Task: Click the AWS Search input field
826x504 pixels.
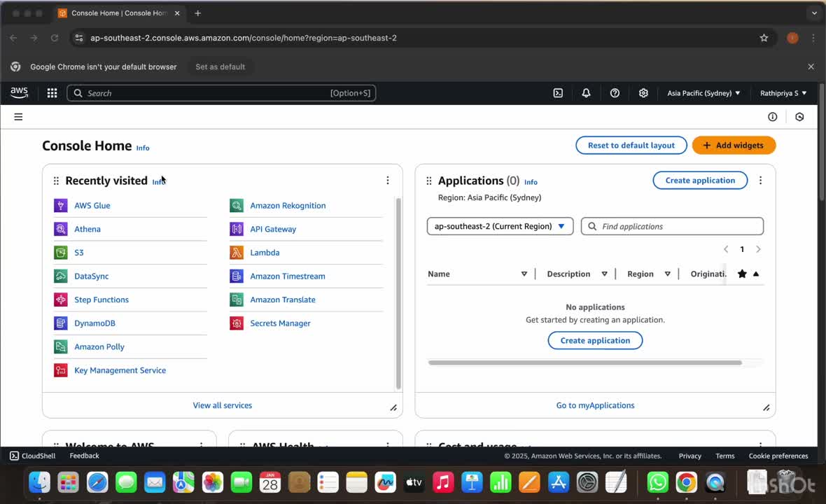Action: click(221, 93)
